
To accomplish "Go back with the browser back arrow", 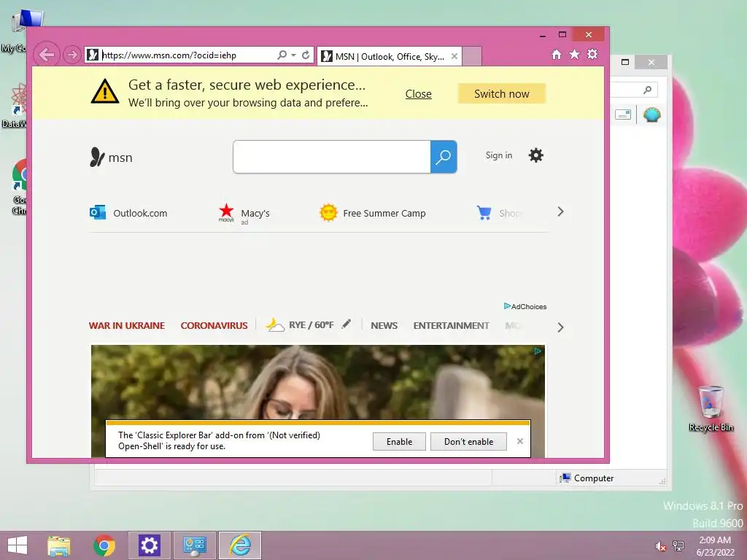I will pyautogui.click(x=46, y=55).
